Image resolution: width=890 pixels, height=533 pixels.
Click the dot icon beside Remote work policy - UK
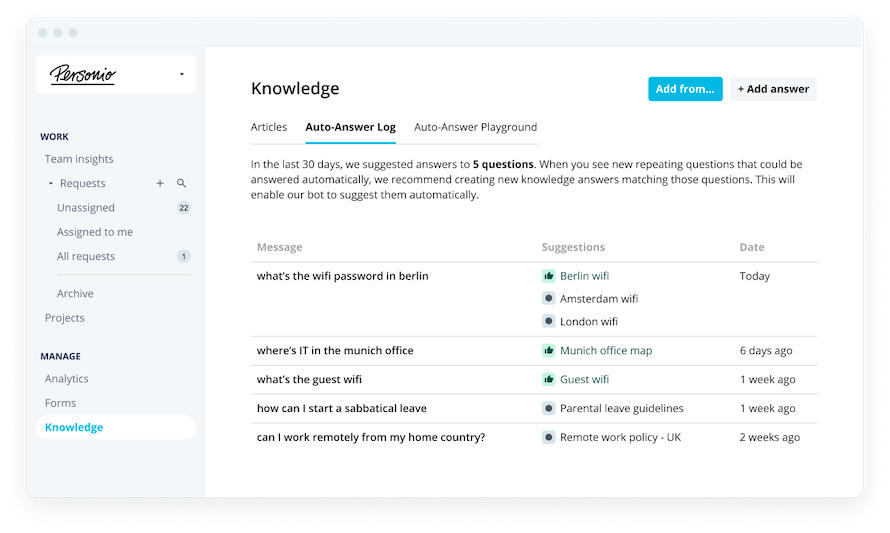(548, 437)
